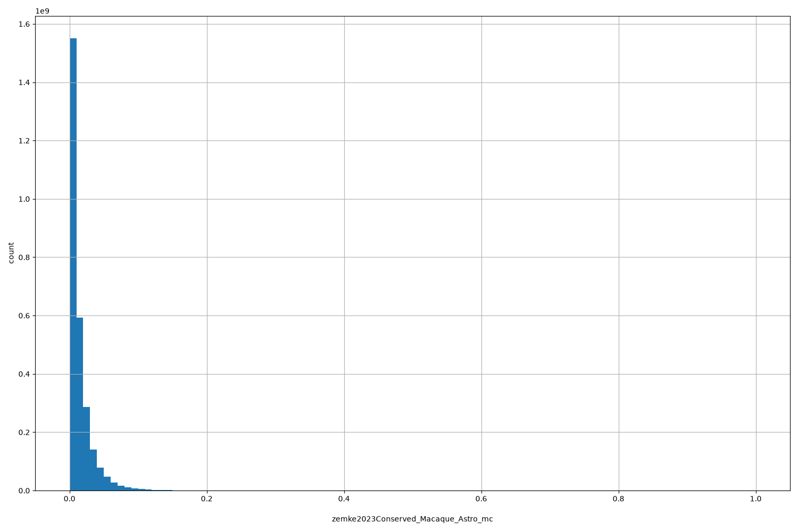Click the x-axis tick label 0.8

619,499
